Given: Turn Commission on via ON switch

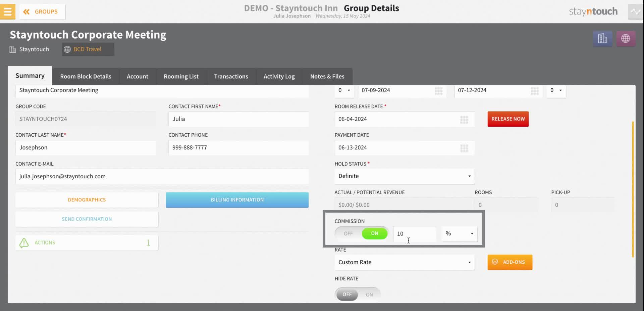Looking at the screenshot, I should click(x=375, y=233).
